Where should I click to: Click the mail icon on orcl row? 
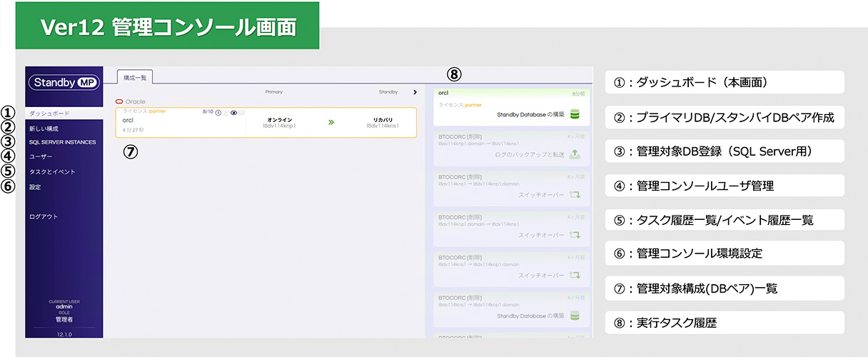(x=242, y=113)
